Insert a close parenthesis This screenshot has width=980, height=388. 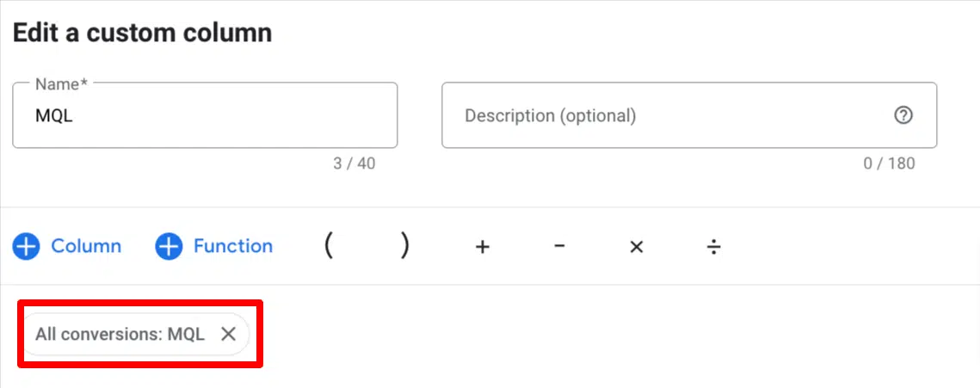coord(404,247)
